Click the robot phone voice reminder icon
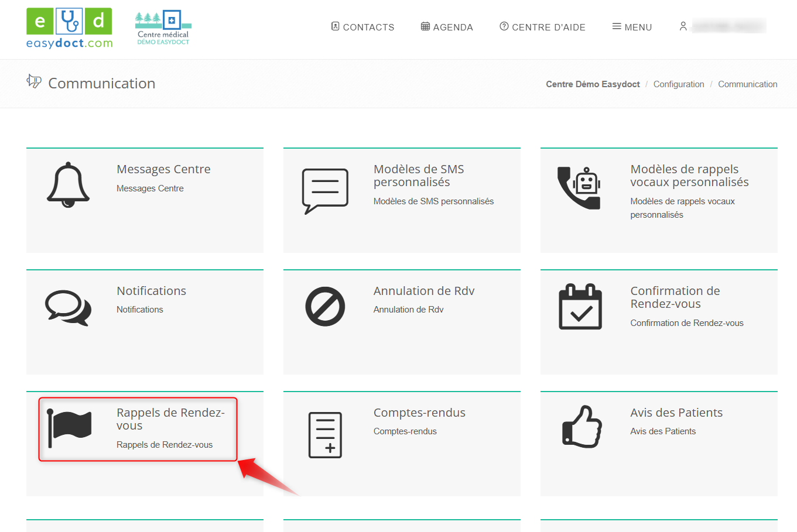The height and width of the screenshot is (532, 797). click(x=579, y=188)
